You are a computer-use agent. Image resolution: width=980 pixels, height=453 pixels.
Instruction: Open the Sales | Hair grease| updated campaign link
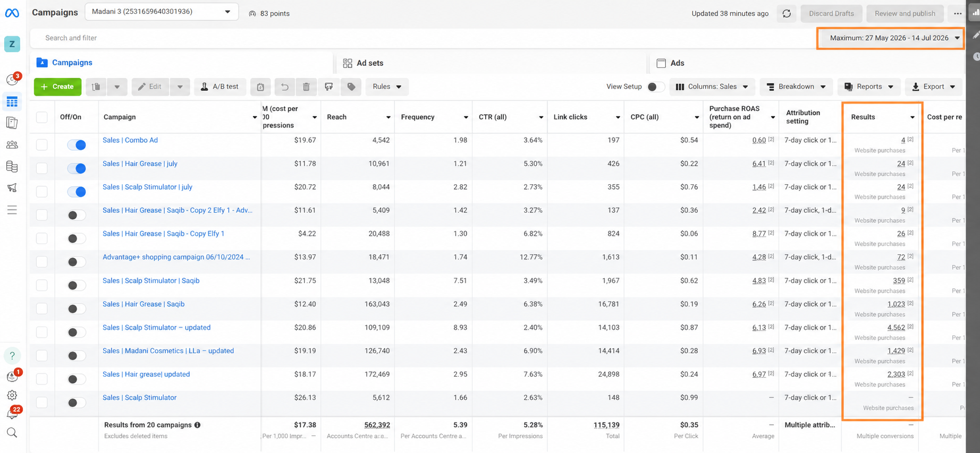coord(146,374)
